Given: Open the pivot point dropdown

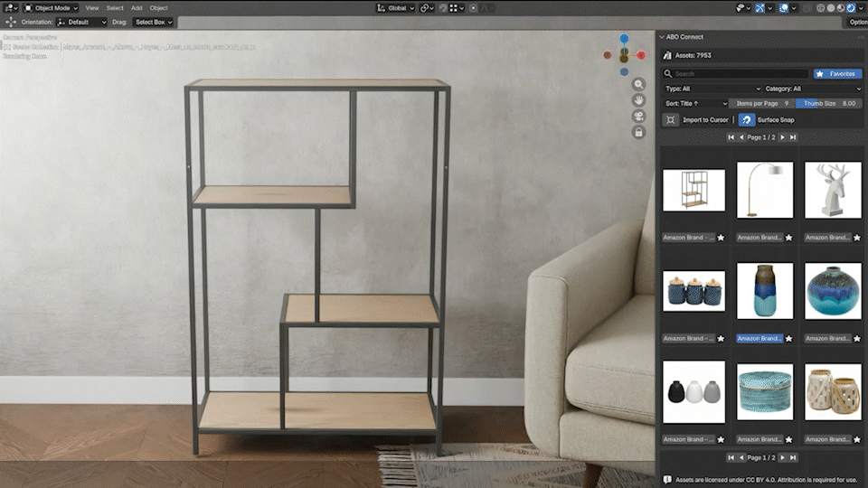Looking at the screenshot, I should pos(427,8).
